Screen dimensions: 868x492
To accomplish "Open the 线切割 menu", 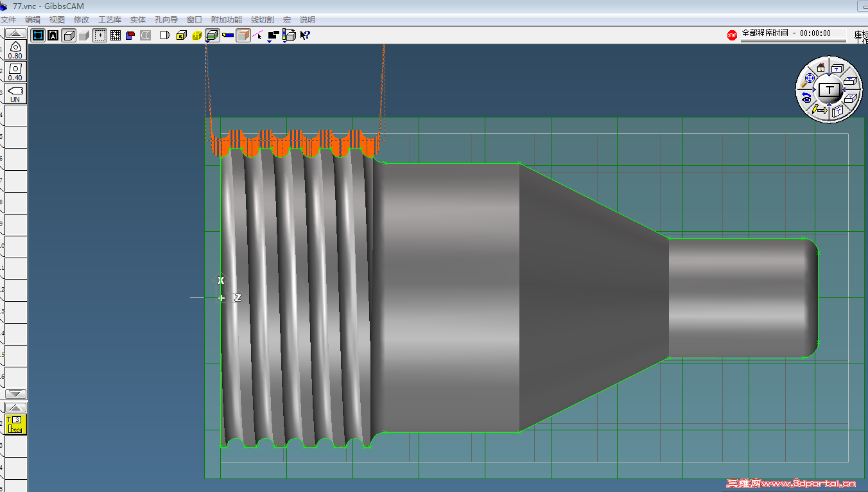I will (x=263, y=20).
